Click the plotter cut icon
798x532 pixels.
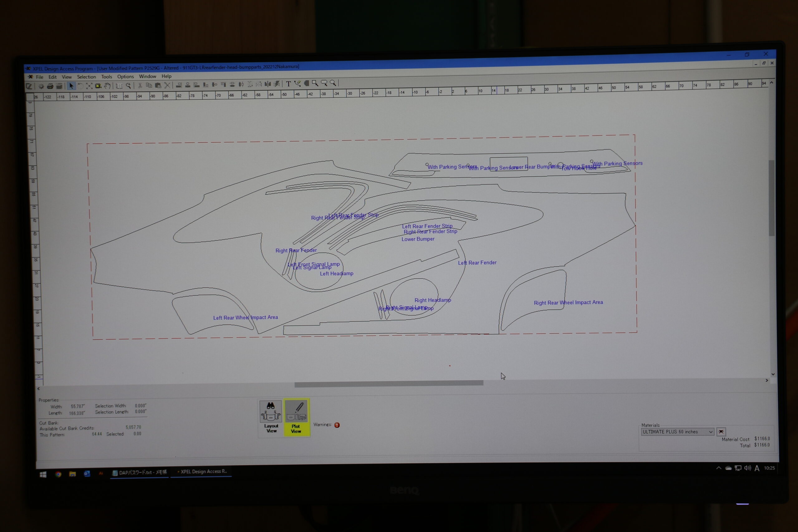(59, 86)
